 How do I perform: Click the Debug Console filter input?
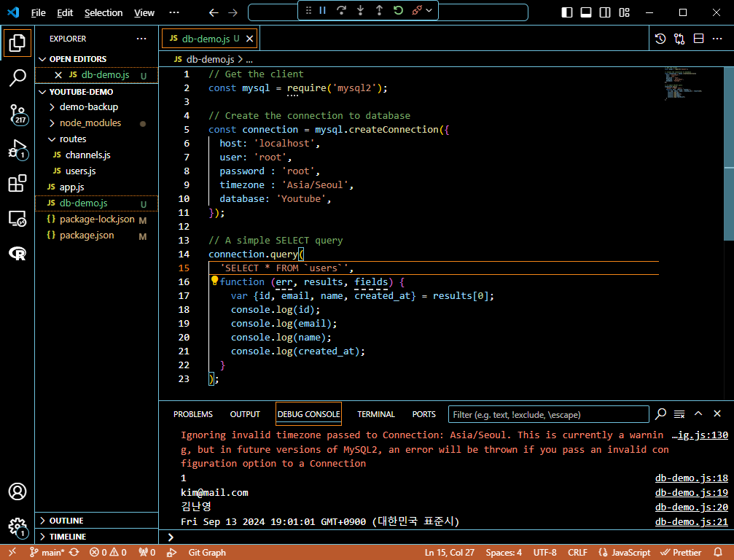[x=549, y=414]
